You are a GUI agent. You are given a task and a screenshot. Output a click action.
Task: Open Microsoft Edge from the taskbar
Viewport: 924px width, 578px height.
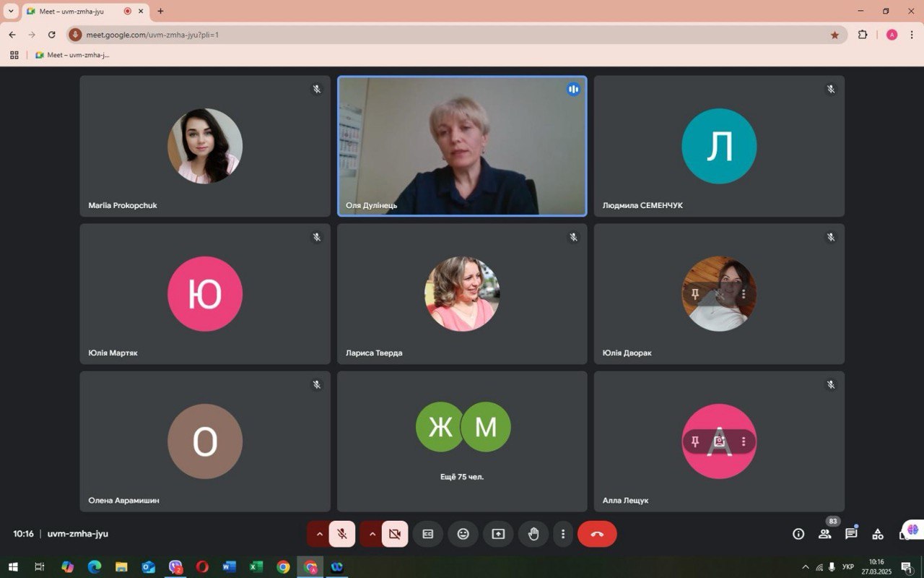95,567
